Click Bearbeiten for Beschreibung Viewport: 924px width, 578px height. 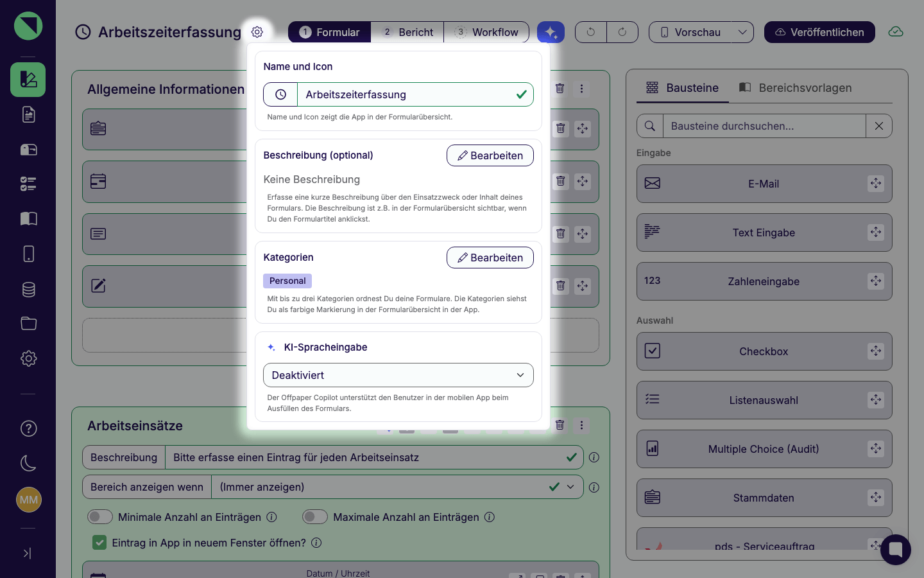(490, 155)
